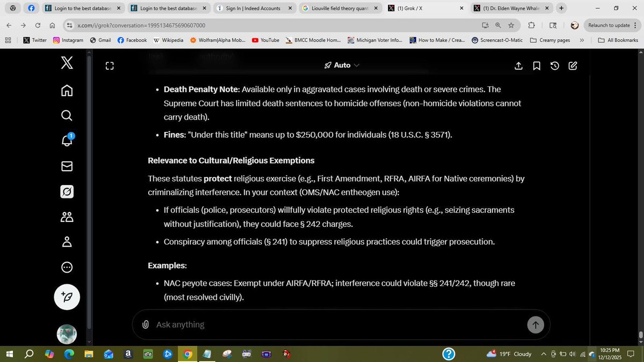Focus the Ask anything input field
644x362 pixels.
pos(338,324)
